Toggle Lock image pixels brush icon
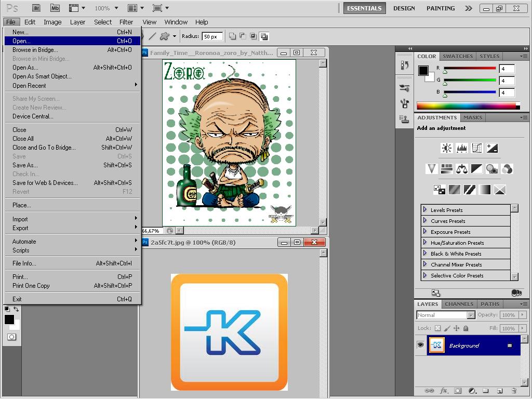Viewport: 532px width, 399px height. click(447, 328)
